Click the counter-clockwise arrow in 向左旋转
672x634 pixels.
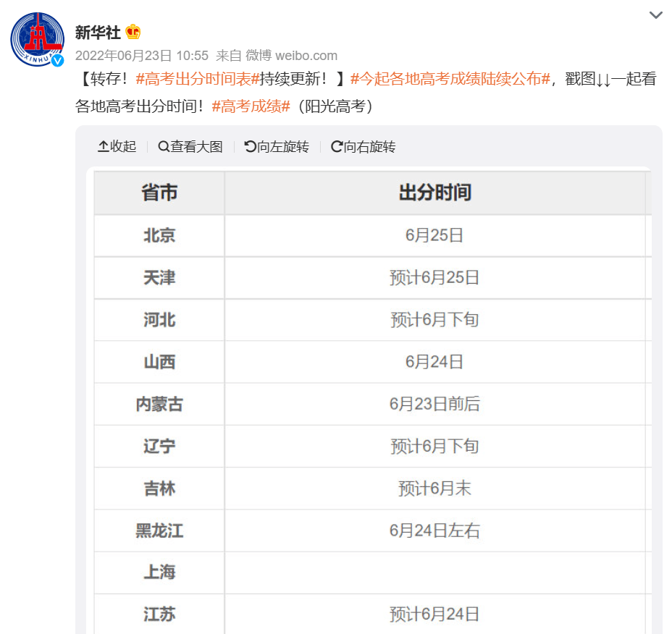click(251, 146)
